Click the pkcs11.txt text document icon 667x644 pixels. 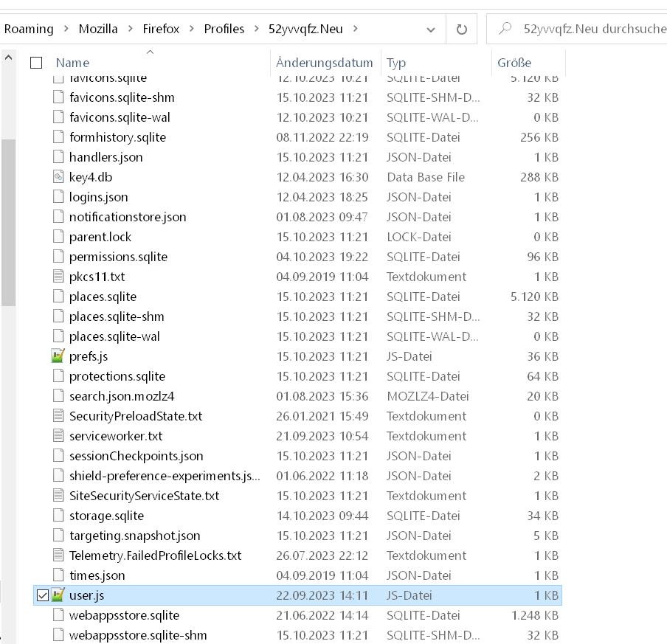59,277
